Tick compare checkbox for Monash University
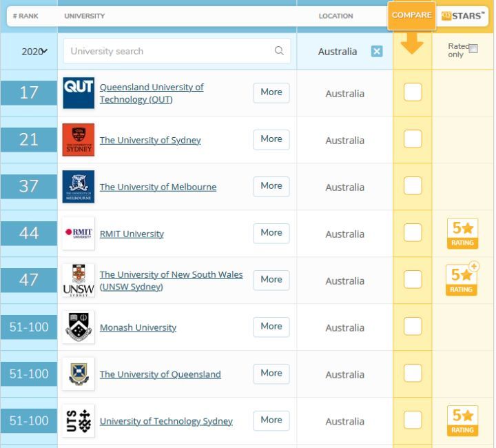This screenshot has height=448, width=496. point(413,326)
